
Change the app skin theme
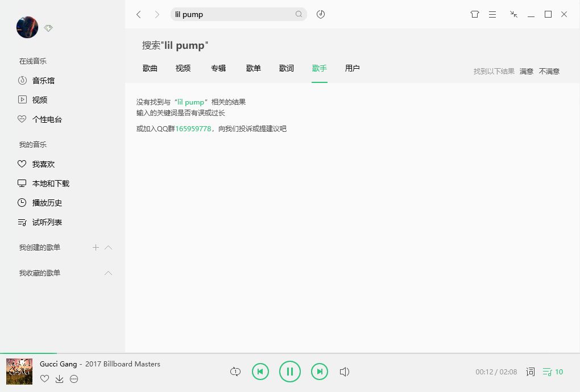474,14
